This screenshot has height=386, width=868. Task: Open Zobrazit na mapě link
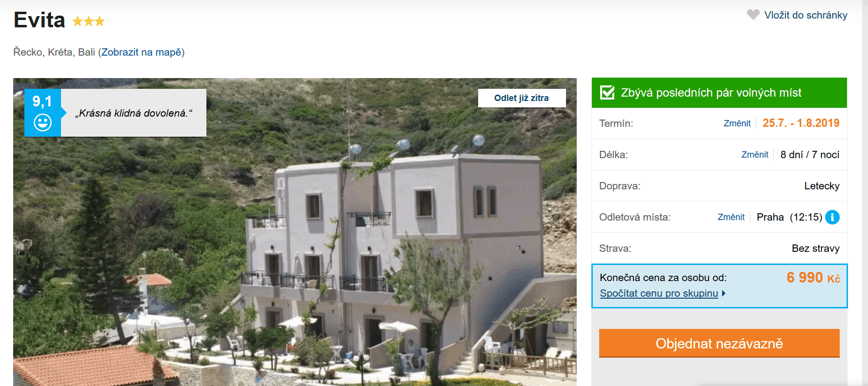pyautogui.click(x=141, y=52)
